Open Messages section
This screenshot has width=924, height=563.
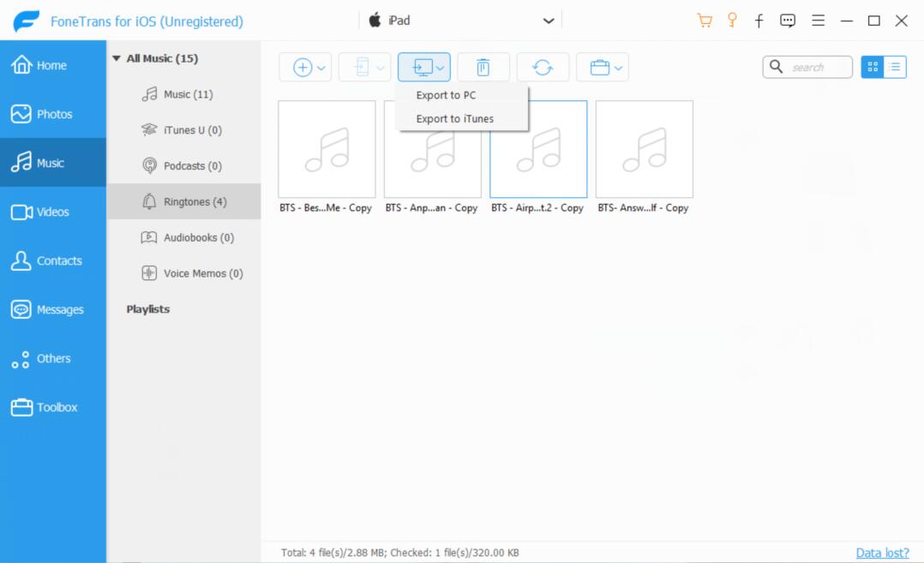click(x=53, y=309)
